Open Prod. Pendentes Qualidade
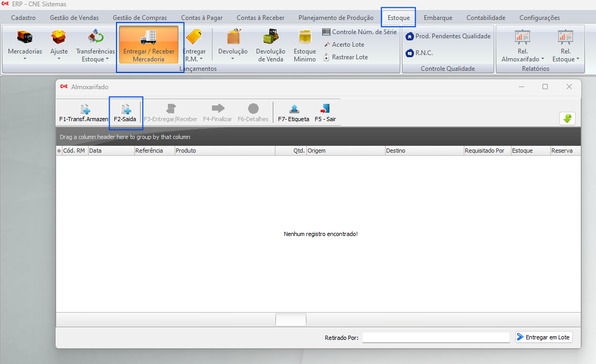This screenshot has height=364, width=596. coord(448,36)
